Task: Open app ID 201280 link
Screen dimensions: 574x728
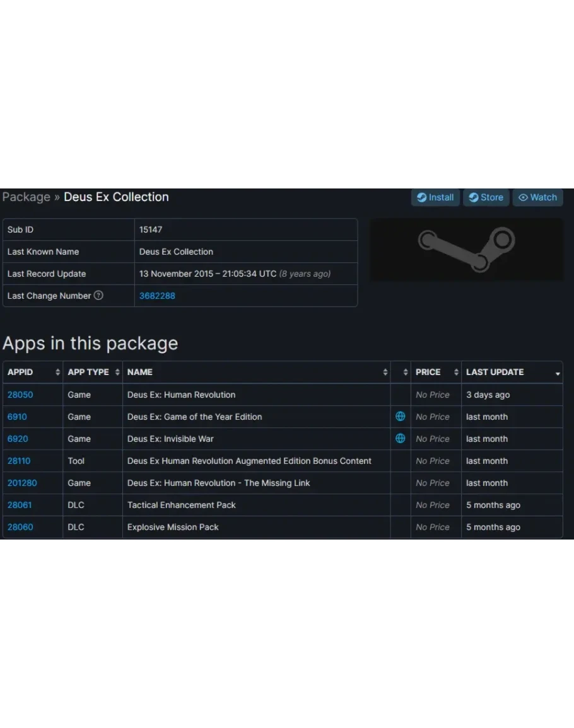Action: click(22, 483)
